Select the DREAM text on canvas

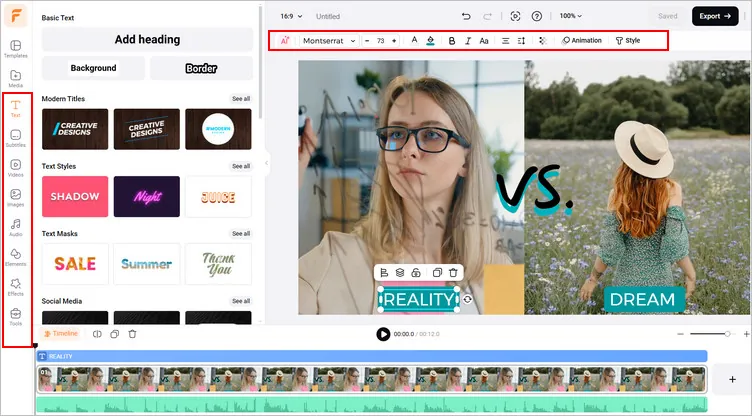pos(643,299)
